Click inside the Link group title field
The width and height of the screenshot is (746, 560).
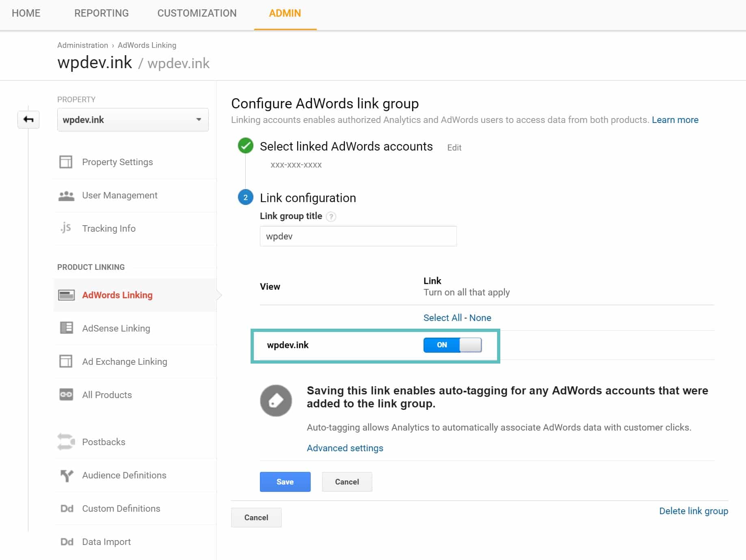click(358, 236)
